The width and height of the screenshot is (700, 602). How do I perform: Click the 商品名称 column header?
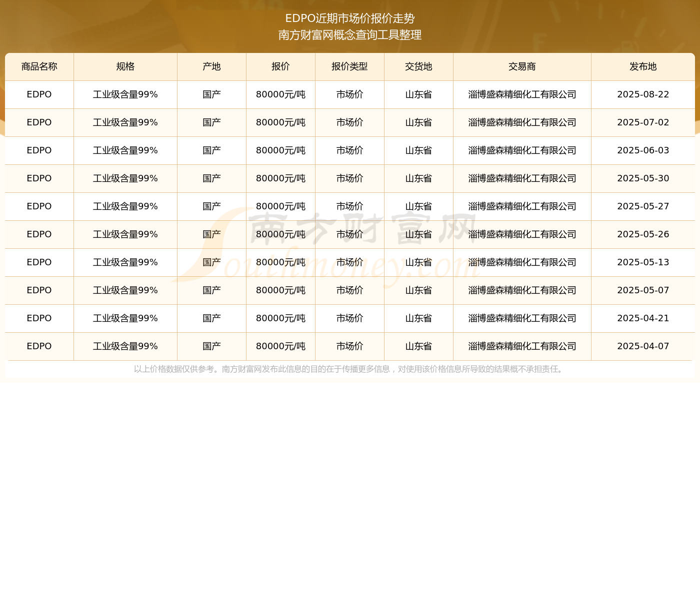(x=39, y=67)
